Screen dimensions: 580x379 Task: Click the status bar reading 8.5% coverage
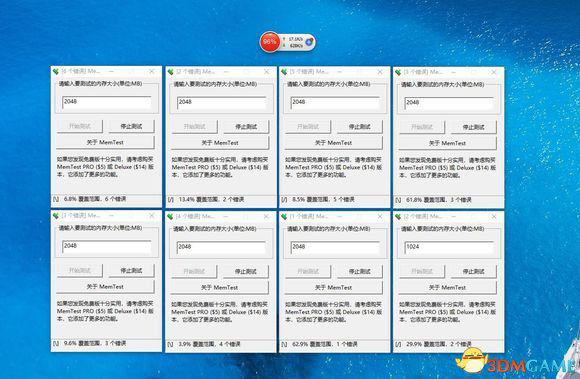[x=334, y=200]
